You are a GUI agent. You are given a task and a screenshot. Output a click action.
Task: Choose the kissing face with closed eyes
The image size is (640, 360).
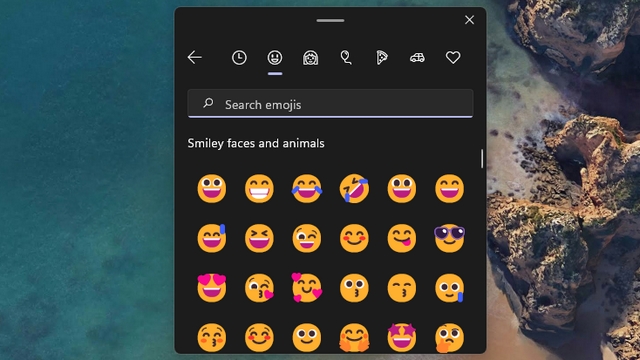point(402,288)
